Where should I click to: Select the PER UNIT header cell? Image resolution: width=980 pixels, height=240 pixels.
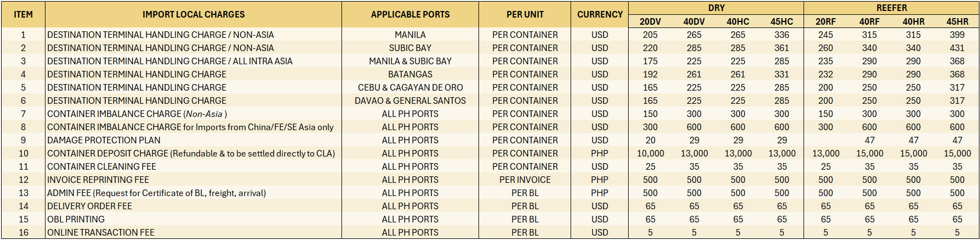pos(525,15)
